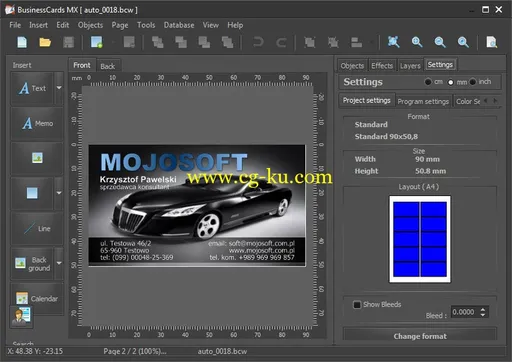This screenshot has width=512, height=362.
Task: Click the second object order icon
Action: 181,42
